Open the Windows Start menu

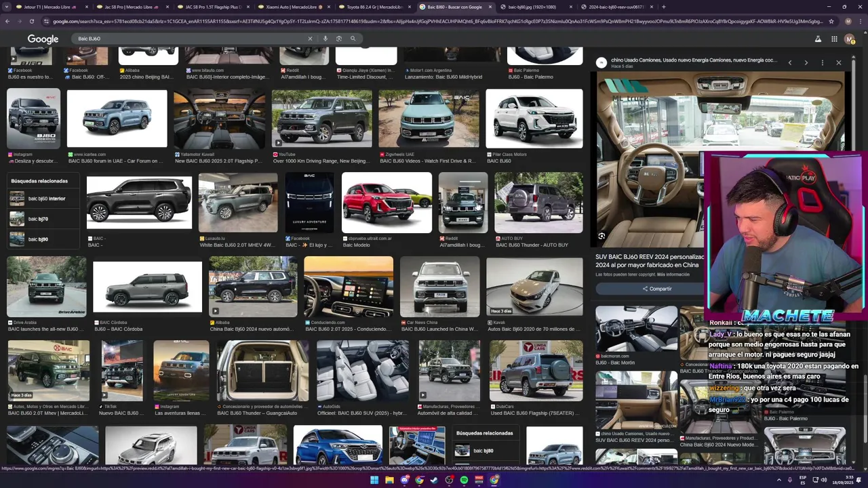point(374,480)
